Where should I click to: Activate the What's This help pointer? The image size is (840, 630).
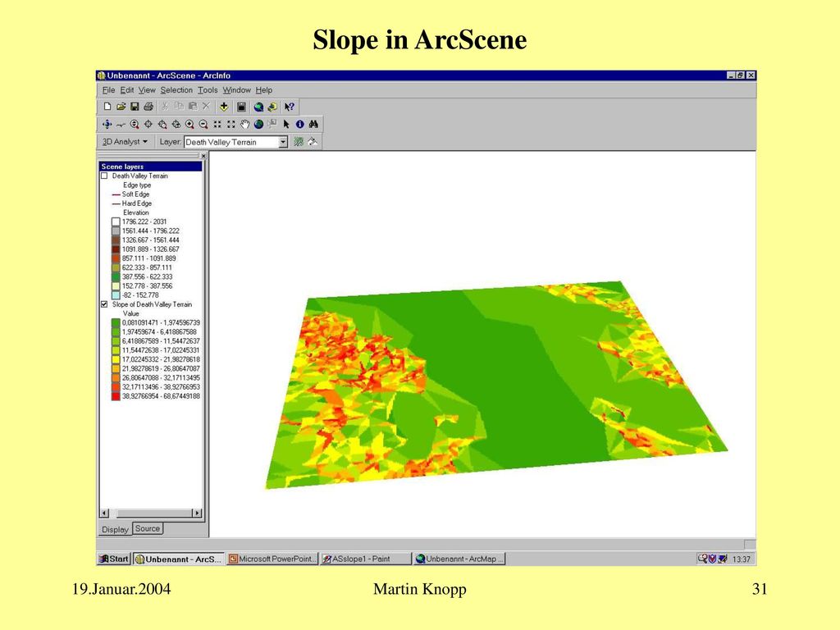pyautogui.click(x=290, y=107)
